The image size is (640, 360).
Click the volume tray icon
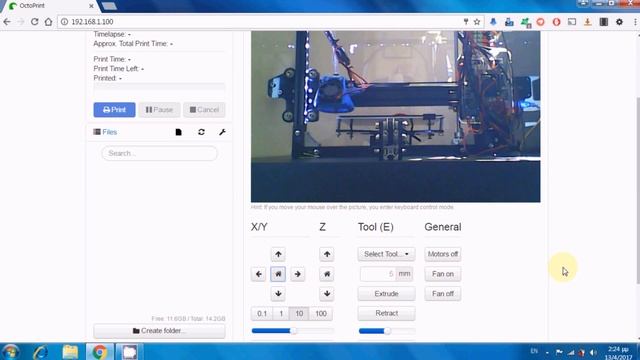pyautogui.click(x=593, y=352)
